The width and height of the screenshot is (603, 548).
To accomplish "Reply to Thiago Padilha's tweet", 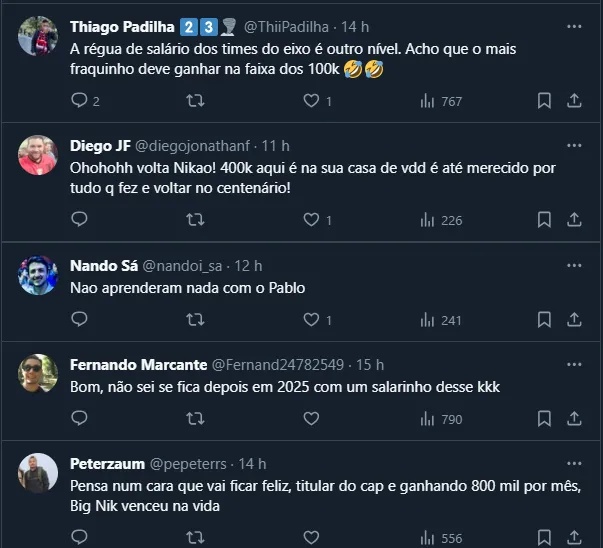I will (x=80, y=101).
